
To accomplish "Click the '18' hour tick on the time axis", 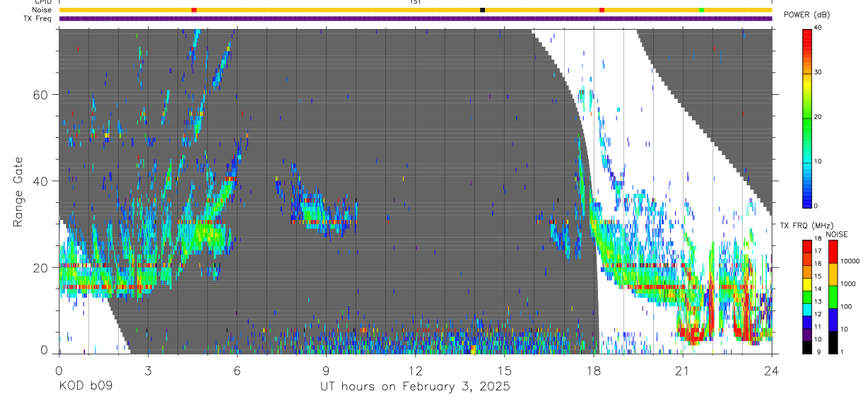I will point(594,370).
